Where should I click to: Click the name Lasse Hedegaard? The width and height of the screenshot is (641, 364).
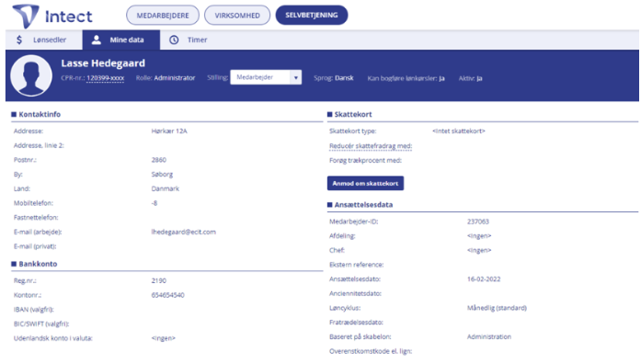103,63
